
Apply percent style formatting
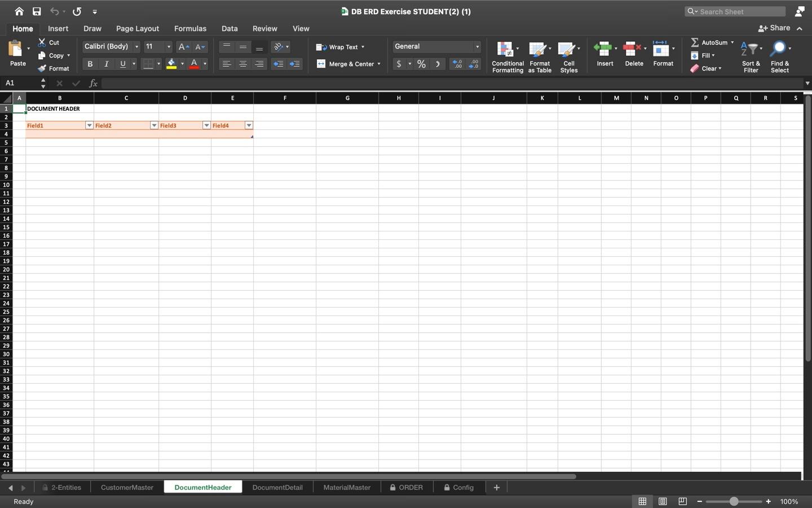pyautogui.click(x=421, y=64)
